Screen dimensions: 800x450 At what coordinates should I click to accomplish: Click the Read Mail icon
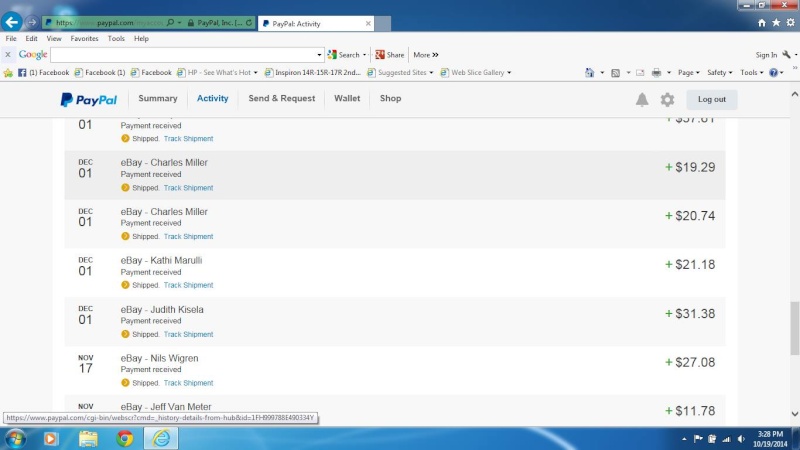pos(640,72)
